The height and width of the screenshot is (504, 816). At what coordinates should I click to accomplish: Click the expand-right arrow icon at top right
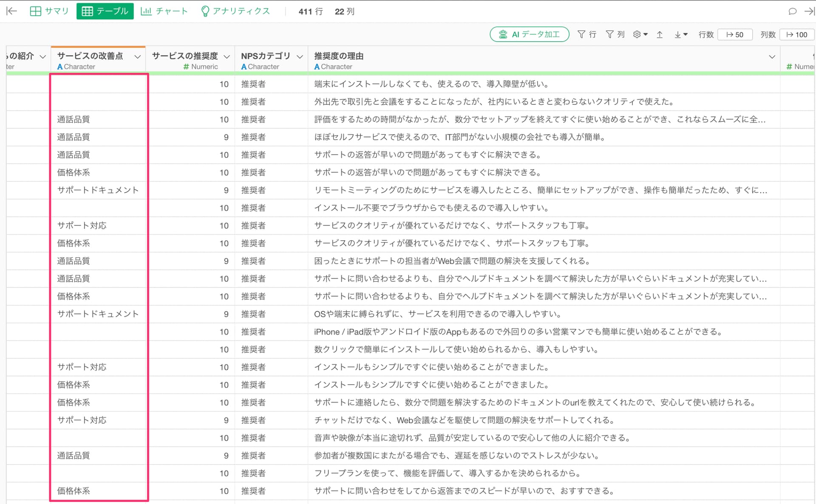pos(809,11)
